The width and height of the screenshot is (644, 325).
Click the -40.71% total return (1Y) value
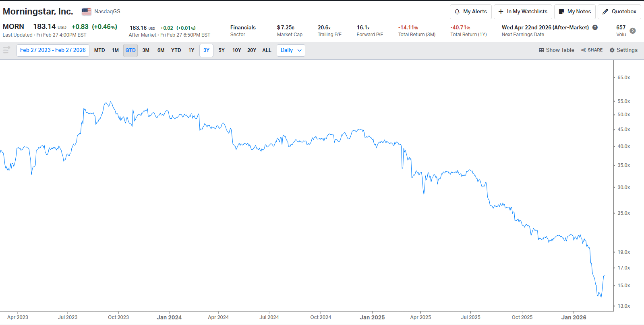coord(460,27)
